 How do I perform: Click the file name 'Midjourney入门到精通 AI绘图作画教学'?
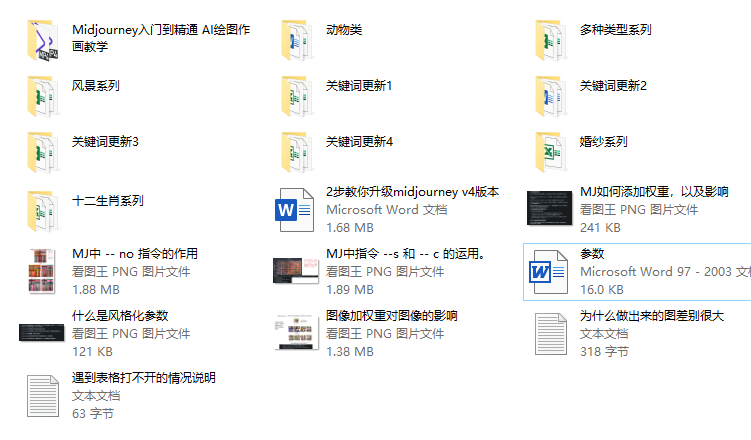tap(161, 38)
